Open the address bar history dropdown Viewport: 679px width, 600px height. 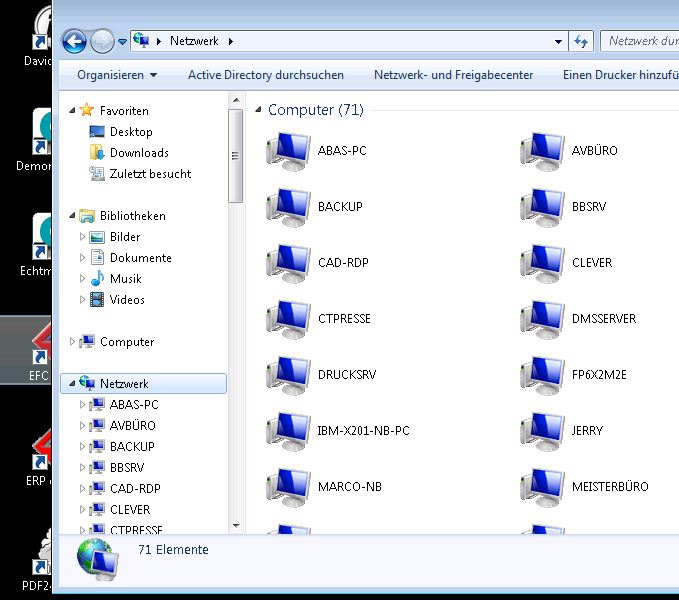pyautogui.click(x=558, y=42)
